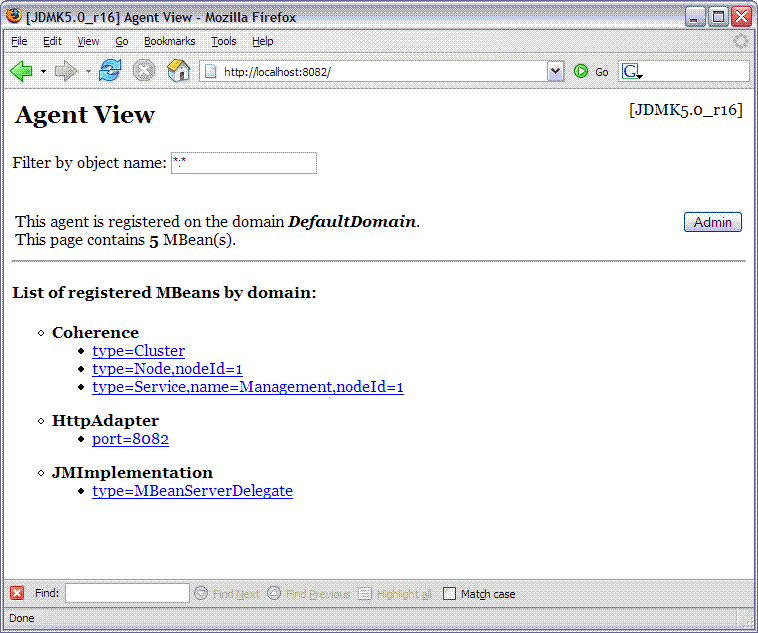Click the Coherence domain heading

pyautogui.click(x=95, y=333)
